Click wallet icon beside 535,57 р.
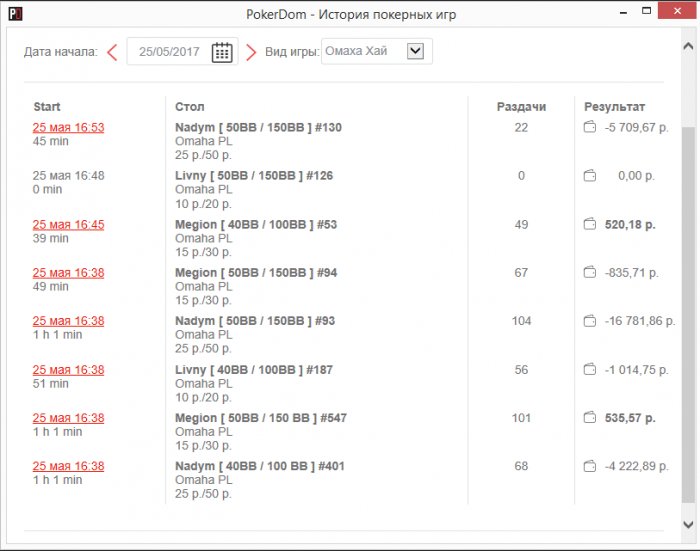Image resolution: width=700 pixels, height=551 pixels. click(x=590, y=418)
